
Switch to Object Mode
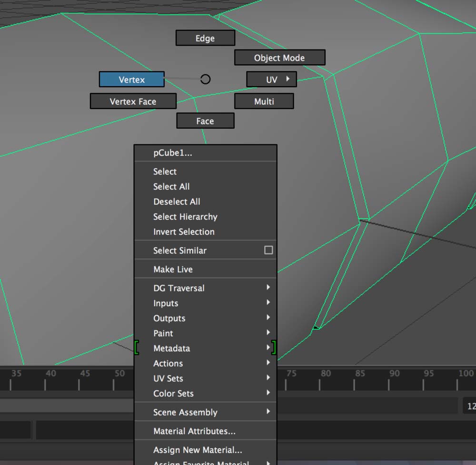279,58
